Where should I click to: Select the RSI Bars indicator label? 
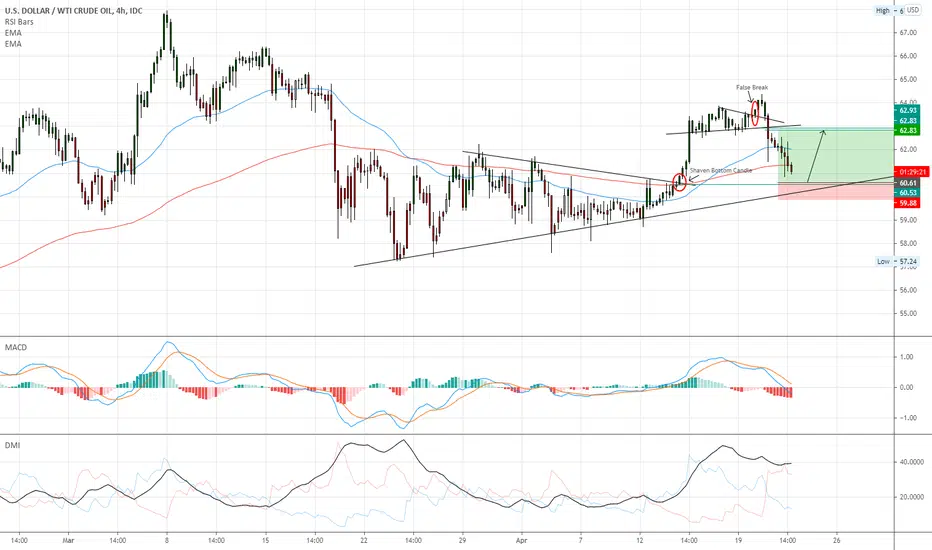20,22
